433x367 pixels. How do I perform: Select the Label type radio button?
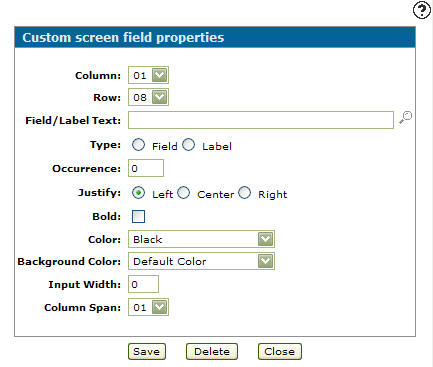pos(188,145)
